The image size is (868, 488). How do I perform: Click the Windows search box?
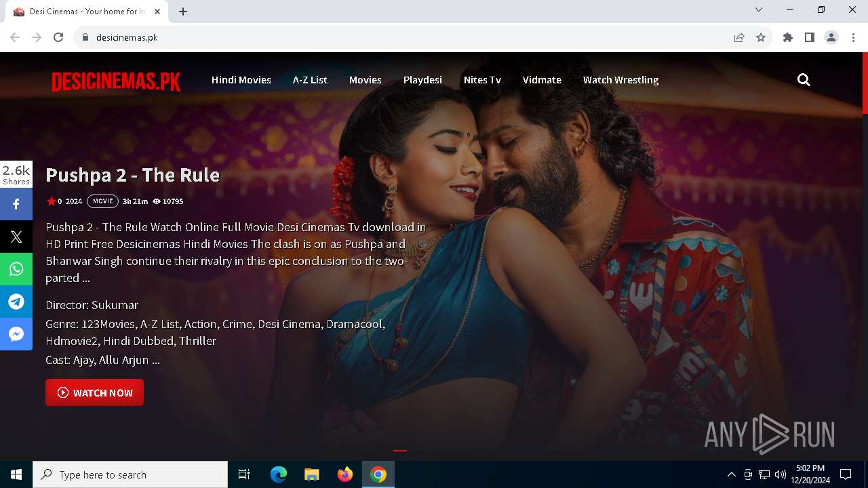130,474
